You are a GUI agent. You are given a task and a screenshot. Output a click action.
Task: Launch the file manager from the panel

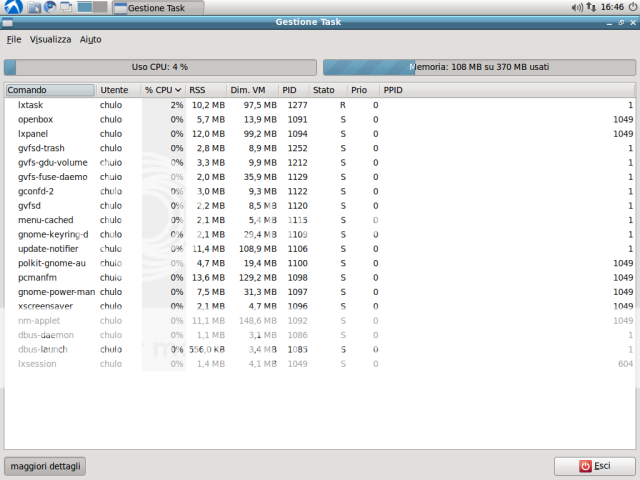coord(34,7)
